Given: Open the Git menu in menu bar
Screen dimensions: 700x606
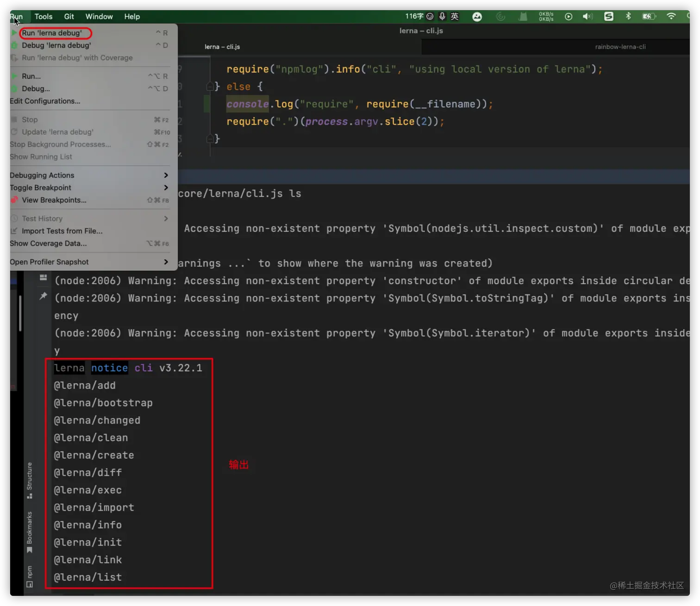Looking at the screenshot, I should coord(69,17).
